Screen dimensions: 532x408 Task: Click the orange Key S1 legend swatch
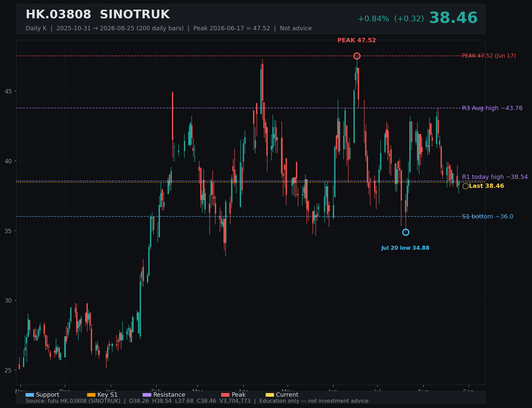click(x=91, y=395)
